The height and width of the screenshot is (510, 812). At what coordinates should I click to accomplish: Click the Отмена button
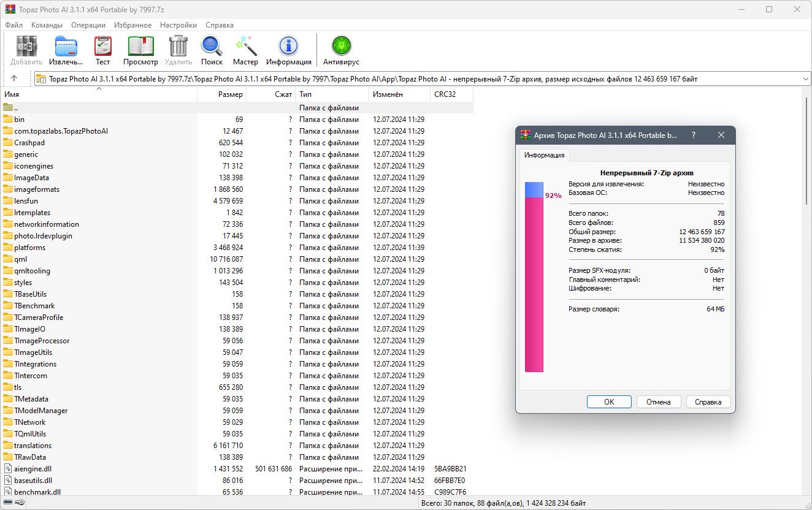pyautogui.click(x=658, y=402)
